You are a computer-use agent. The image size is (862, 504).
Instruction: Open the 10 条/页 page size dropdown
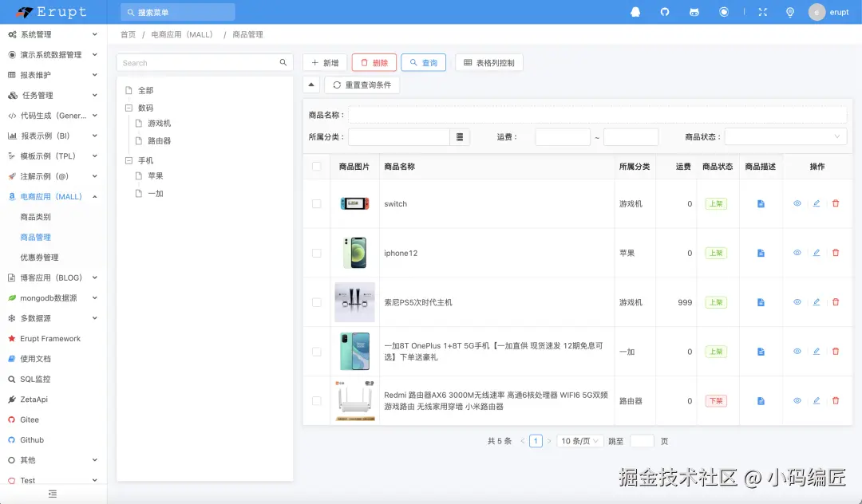580,441
